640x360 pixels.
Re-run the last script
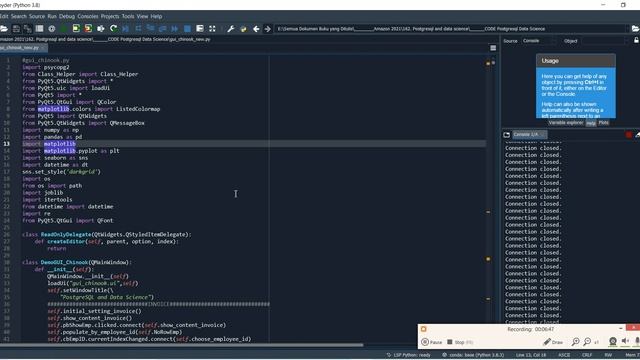tap(113, 29)
